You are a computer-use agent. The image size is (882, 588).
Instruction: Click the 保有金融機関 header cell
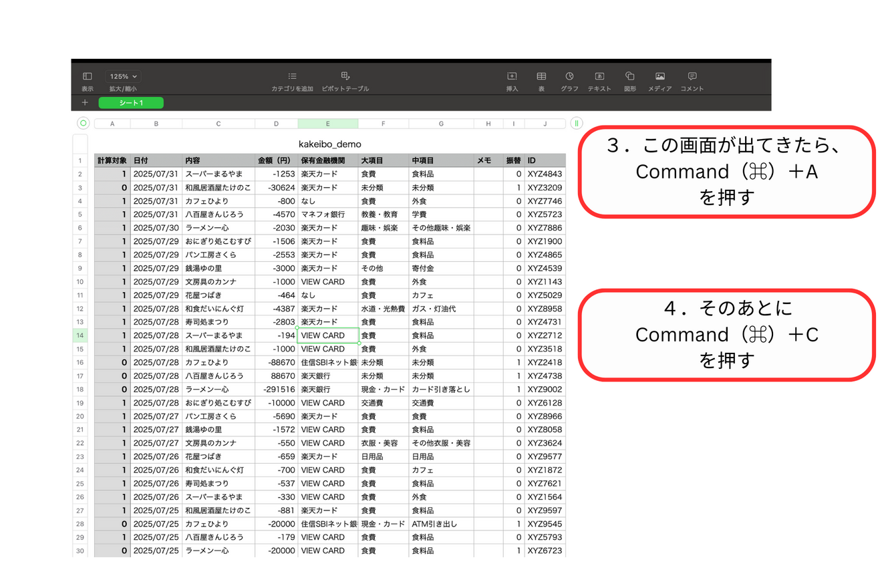click(x=328, y=160)
